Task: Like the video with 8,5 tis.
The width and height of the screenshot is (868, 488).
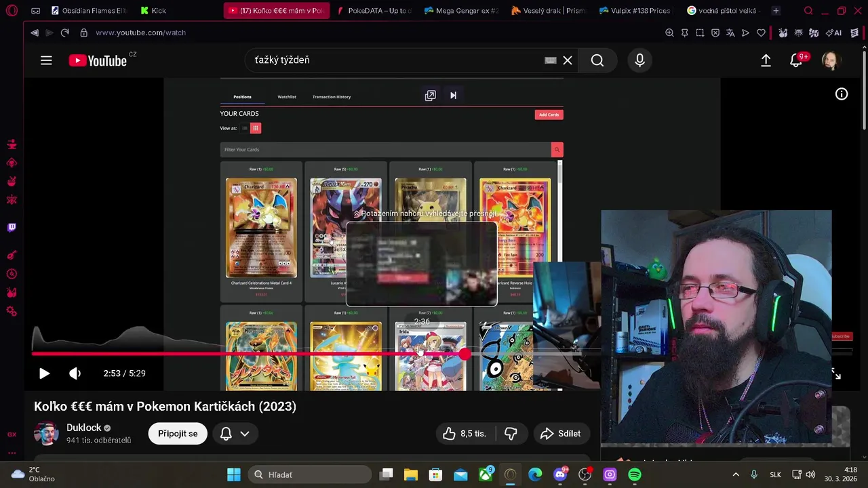Action: pos(465,434)
